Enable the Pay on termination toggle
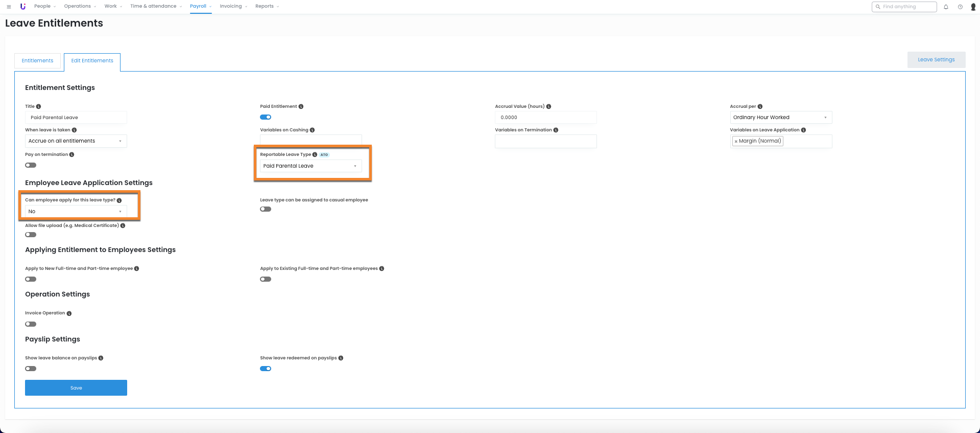980x433 pixels. point(31,165)
